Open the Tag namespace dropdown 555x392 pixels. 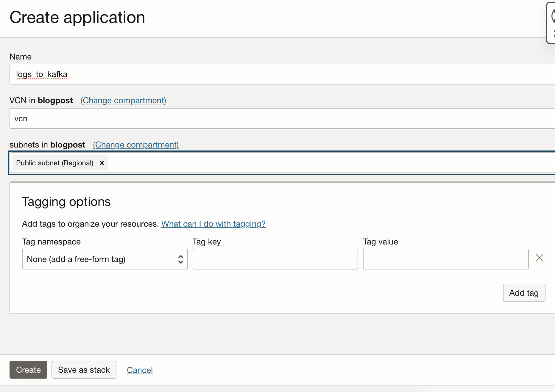(105, 259)
